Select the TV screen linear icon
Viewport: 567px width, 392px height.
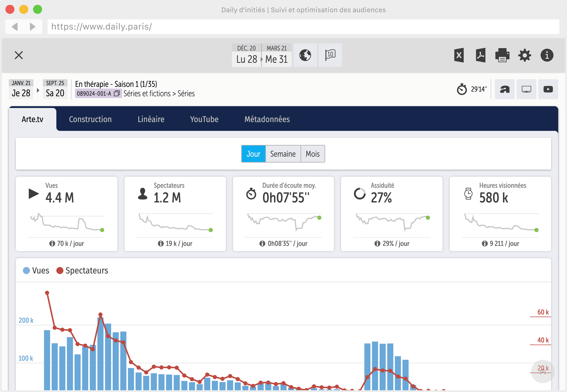(x=526, y=89)
